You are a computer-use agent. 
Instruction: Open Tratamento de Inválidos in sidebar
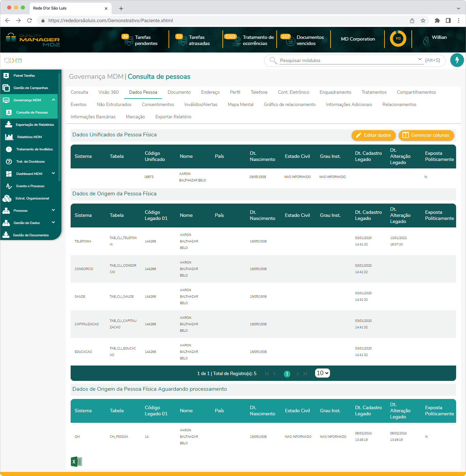click(34, 149)
